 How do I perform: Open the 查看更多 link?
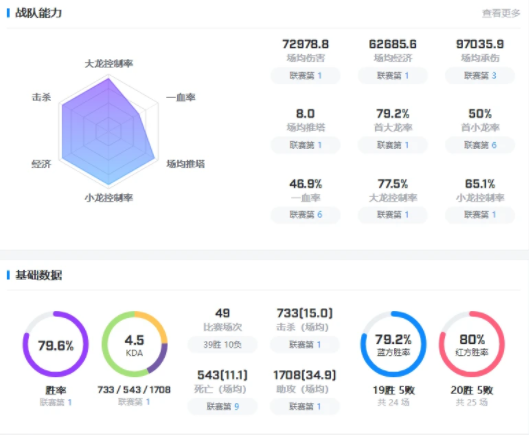tap(501, 13)
